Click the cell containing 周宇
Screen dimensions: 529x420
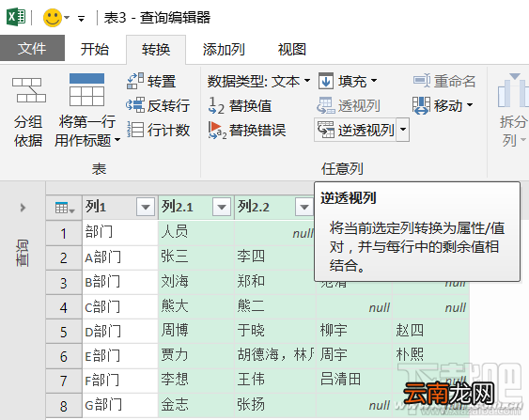[354, 356]
